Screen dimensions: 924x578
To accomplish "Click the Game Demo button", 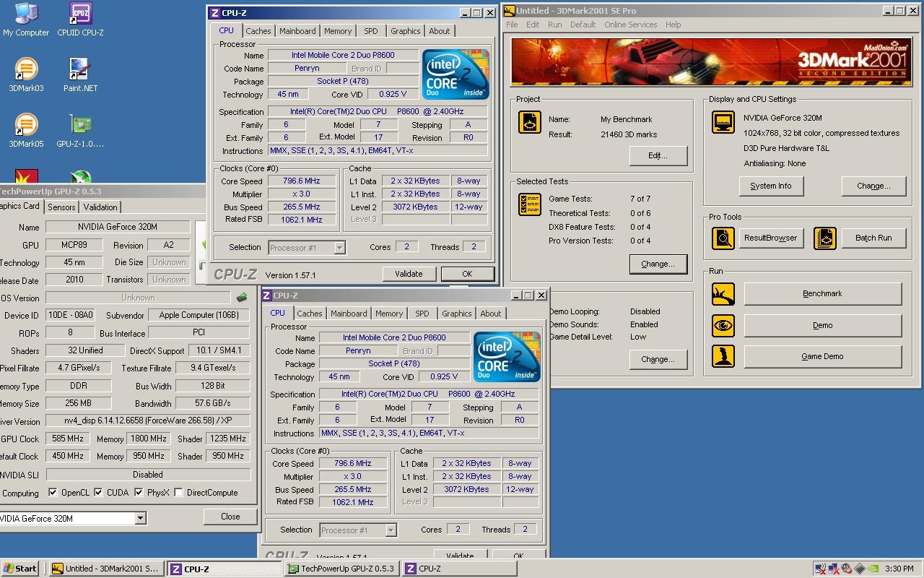I will pyautogui.click(x=822, y=356).
